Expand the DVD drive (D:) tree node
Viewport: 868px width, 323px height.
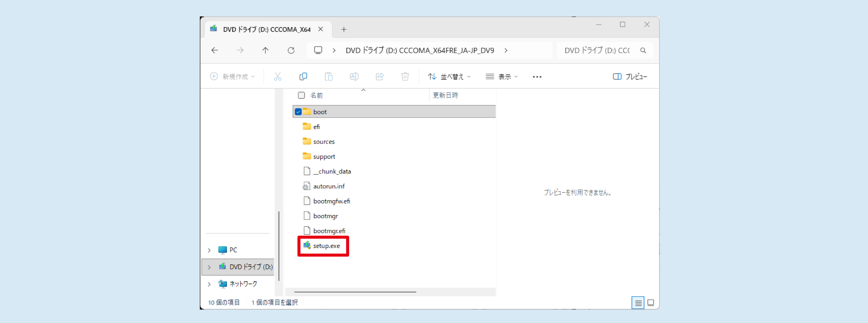click(x=209, y=267)
